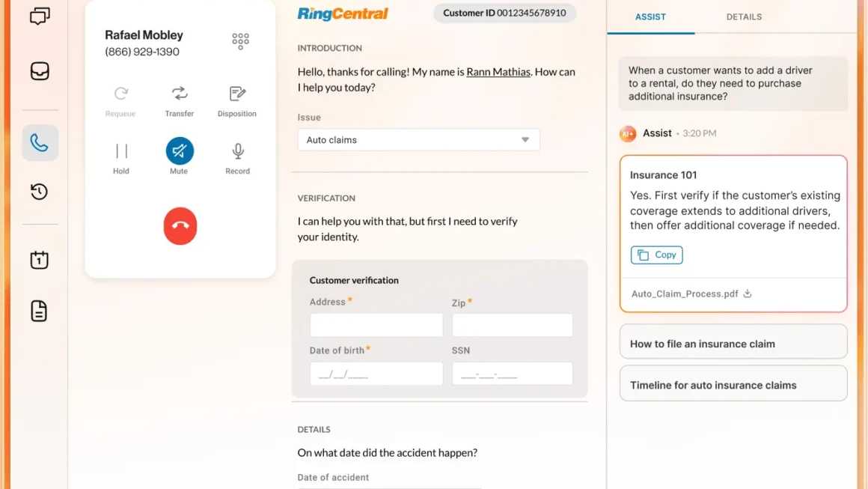868x489 pixels.
Task: Click the Transfer call icon
Action: click(179, 94)
